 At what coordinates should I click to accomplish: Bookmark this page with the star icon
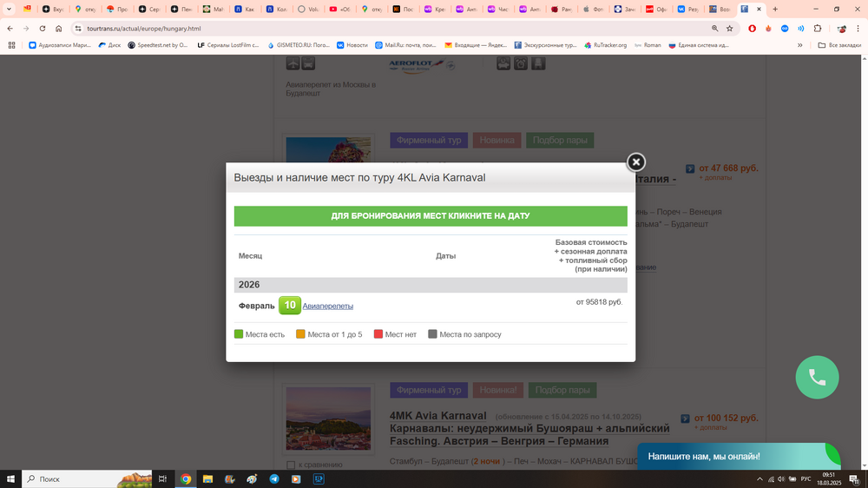729,29
